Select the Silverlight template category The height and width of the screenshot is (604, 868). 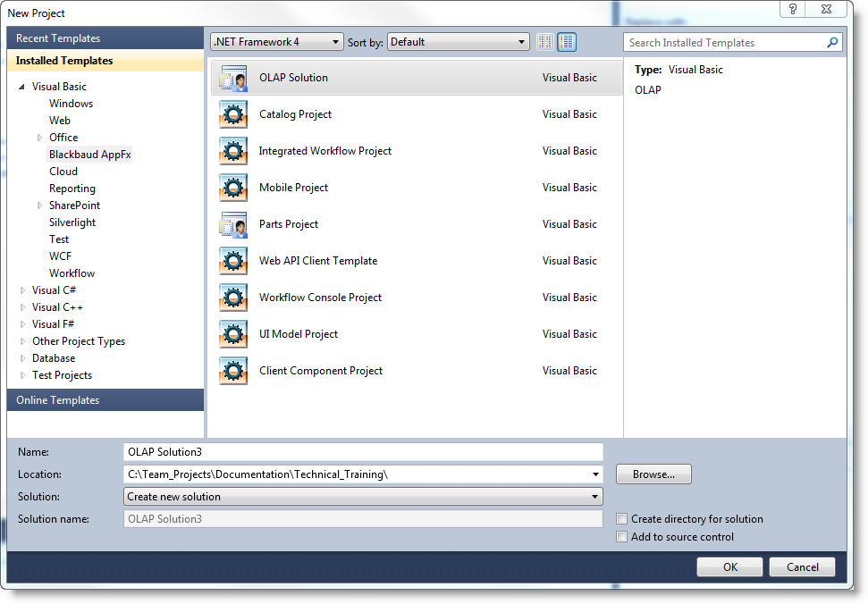pos(72,222)
